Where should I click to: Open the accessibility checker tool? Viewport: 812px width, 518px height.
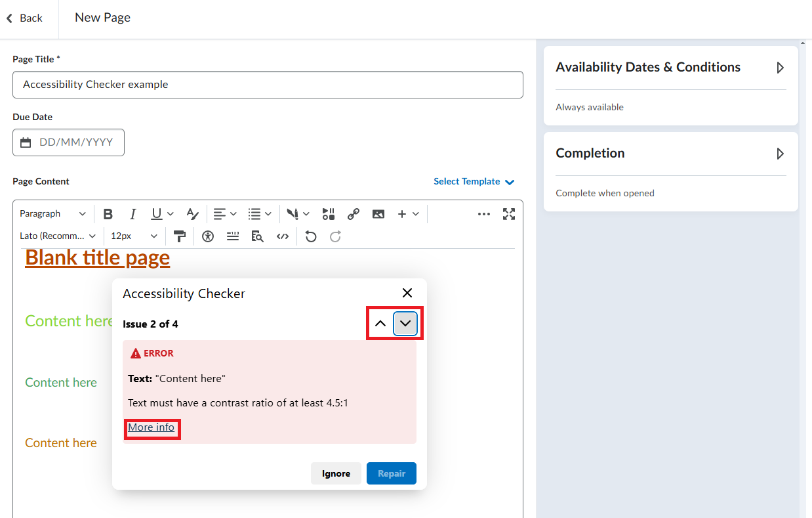(208, 236)
